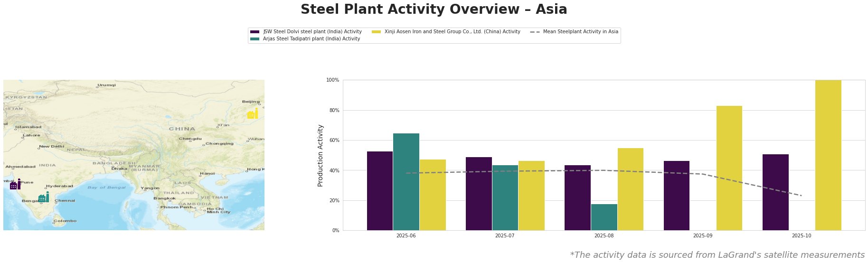Click the teal factory icon near Chennai
This screenshot has height=263, width=868.
pyautogui.click(x=44, y=197)
